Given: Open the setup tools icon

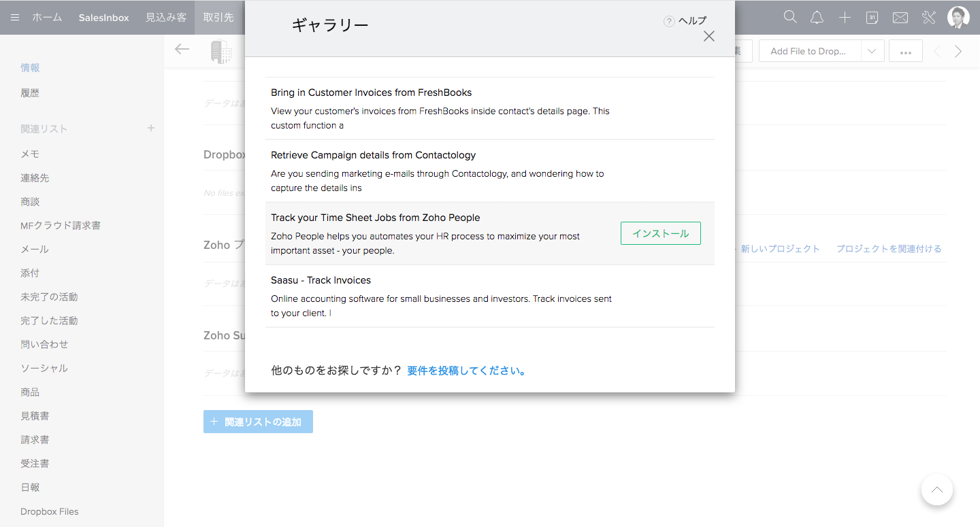Looking at the screenshot, I should click(x=929, y=18).
